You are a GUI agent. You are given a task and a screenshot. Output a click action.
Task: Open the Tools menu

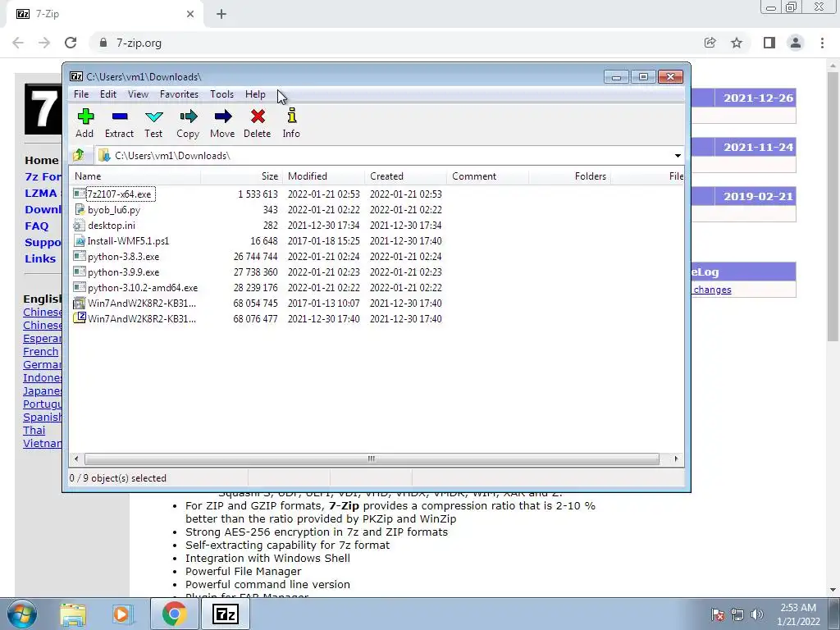pos(221,94)
